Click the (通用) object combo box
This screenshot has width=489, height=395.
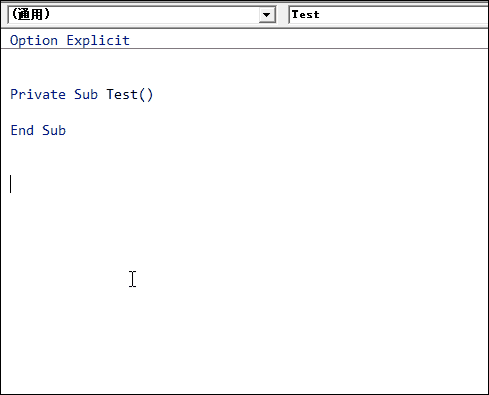coord(142,15)
